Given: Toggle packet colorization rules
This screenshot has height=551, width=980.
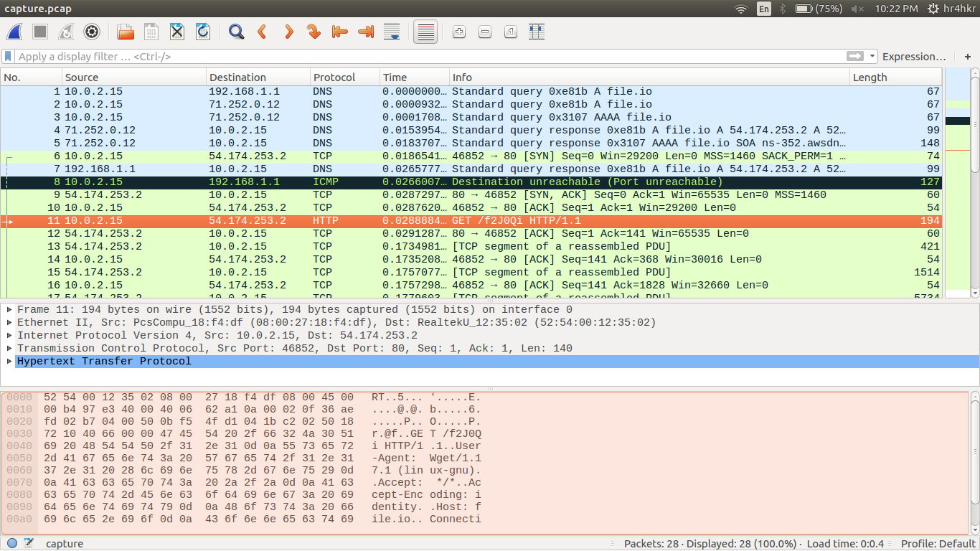Looking at the screenshot, I should pyautogui.click(x=425, y=32).
